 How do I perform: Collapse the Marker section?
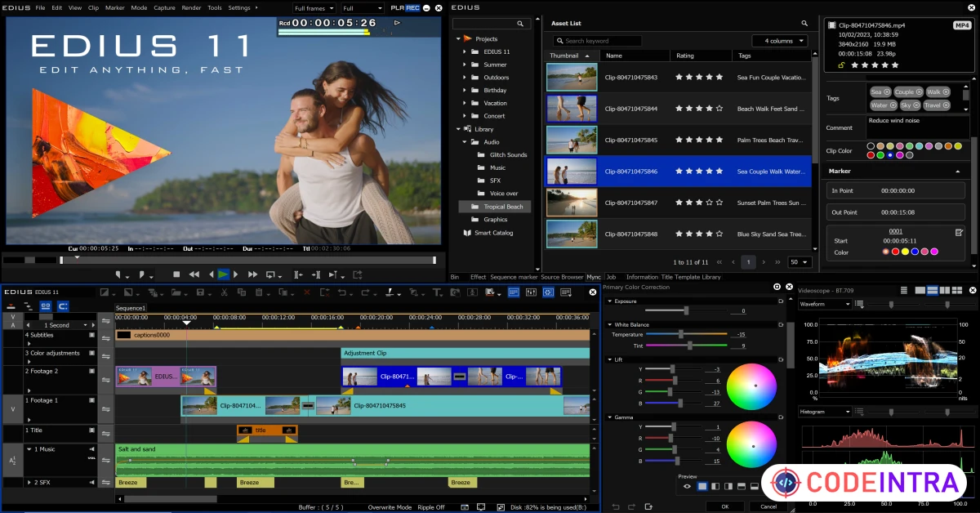coord(957,172)
